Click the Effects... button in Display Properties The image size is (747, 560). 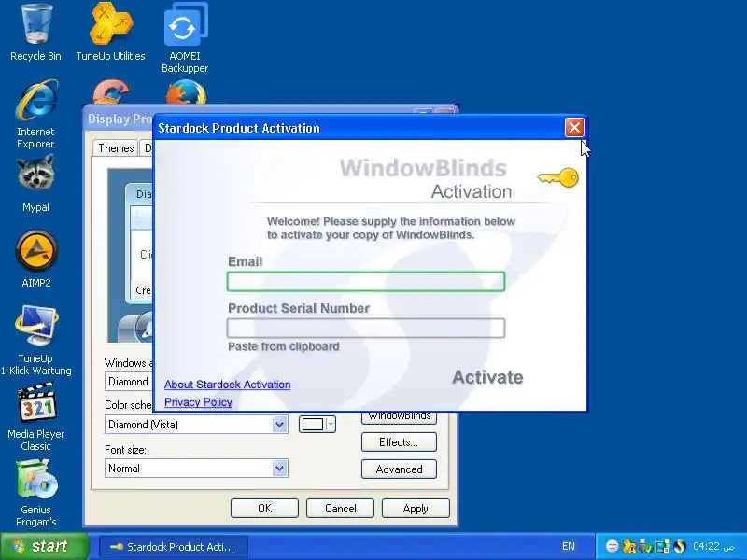399,441
